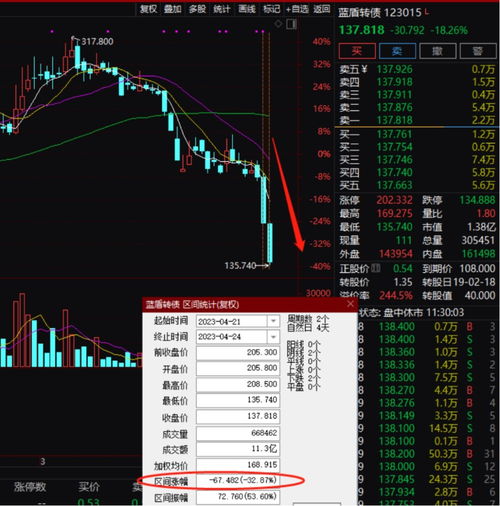The image size is (500, 506).
Task: Select 叠加 in the chart toolbar
Action: click(172, 9)
